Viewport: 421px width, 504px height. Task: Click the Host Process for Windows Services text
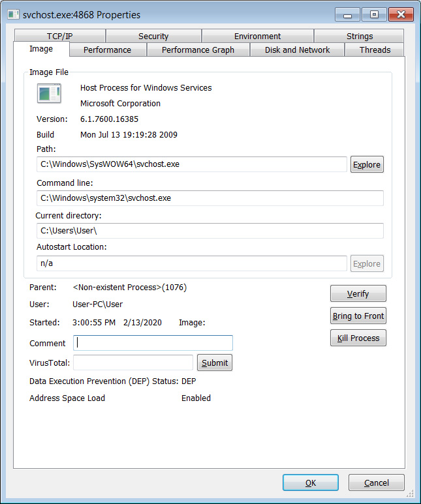point(146,88)
